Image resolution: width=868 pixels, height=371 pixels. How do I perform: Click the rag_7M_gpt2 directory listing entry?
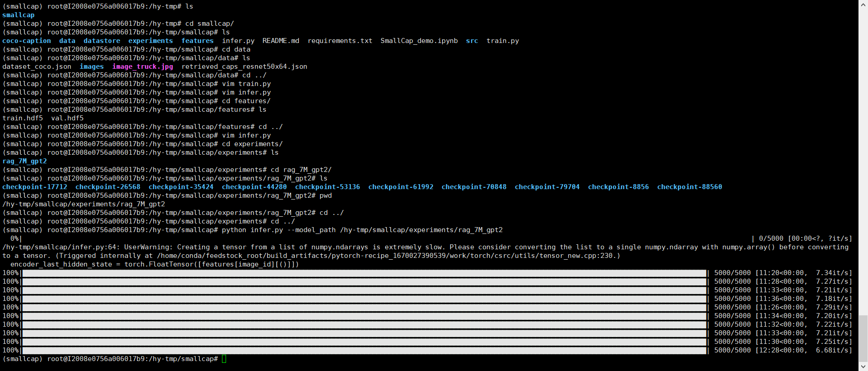[x=24, y=161]
